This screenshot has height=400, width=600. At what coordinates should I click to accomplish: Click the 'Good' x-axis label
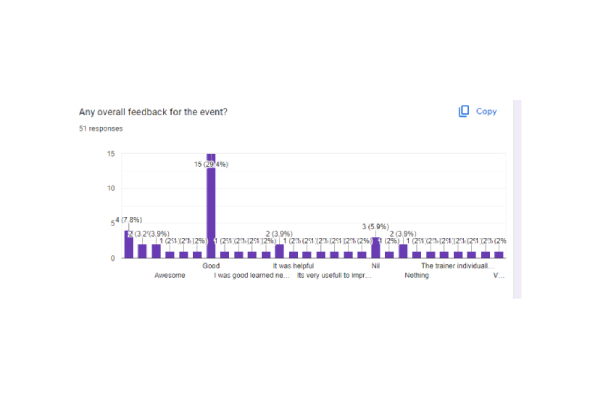[211, 266]
